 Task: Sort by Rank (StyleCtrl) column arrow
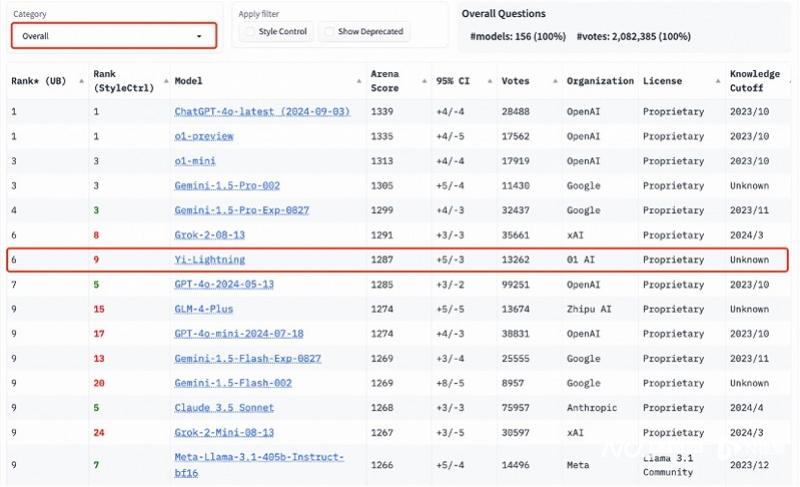(166, 81)
